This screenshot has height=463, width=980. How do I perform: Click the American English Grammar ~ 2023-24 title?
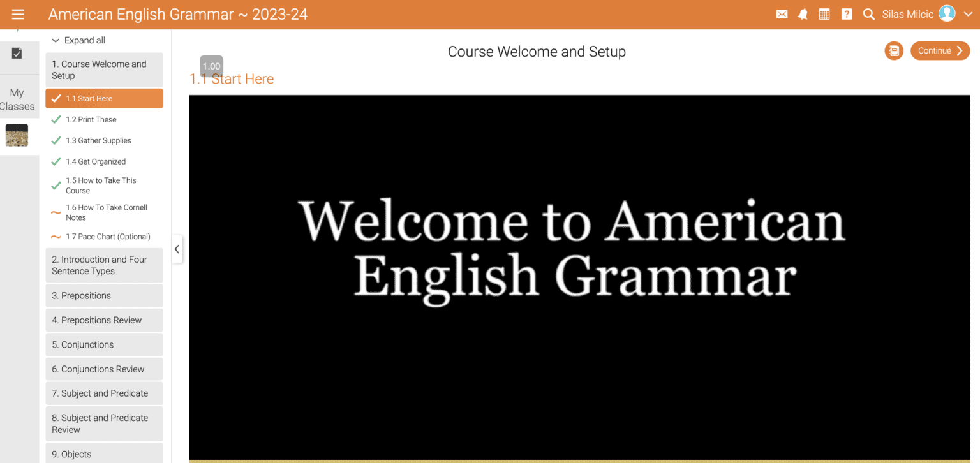178,14
